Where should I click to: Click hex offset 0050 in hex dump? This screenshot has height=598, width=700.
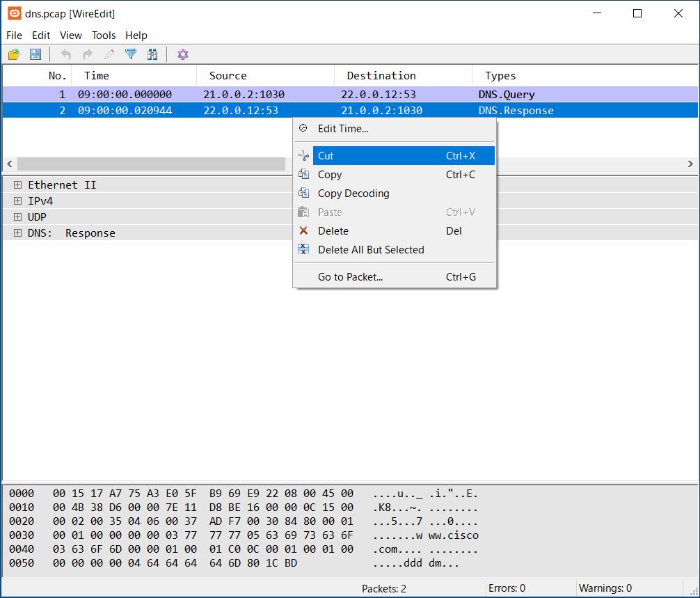point(22,563)
